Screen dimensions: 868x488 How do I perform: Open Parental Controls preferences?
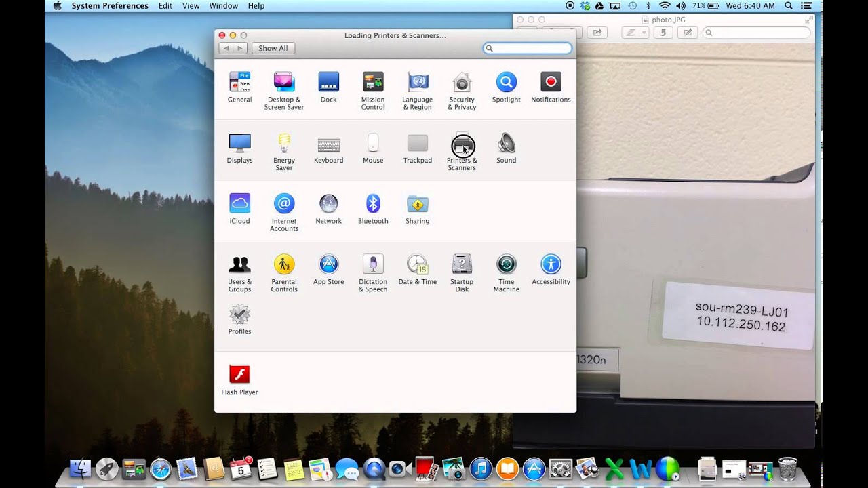(x=284, y=273)
